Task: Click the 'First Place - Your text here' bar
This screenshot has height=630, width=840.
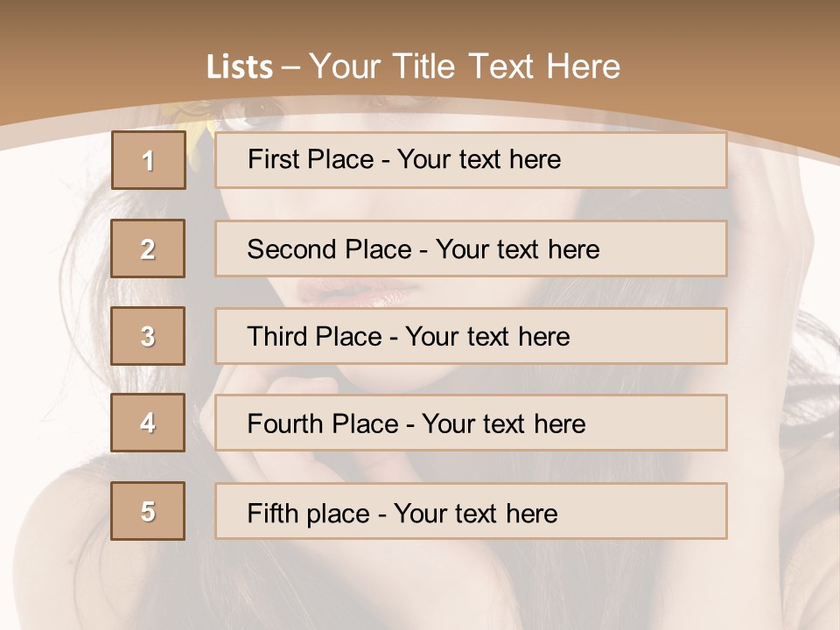Action: (471, 160)
